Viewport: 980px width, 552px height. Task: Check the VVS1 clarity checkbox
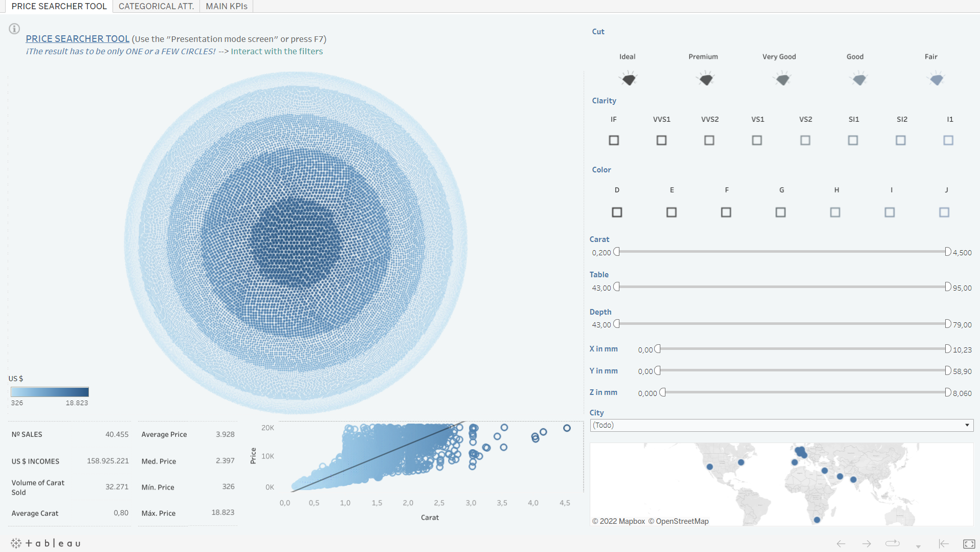coord(661,140)
